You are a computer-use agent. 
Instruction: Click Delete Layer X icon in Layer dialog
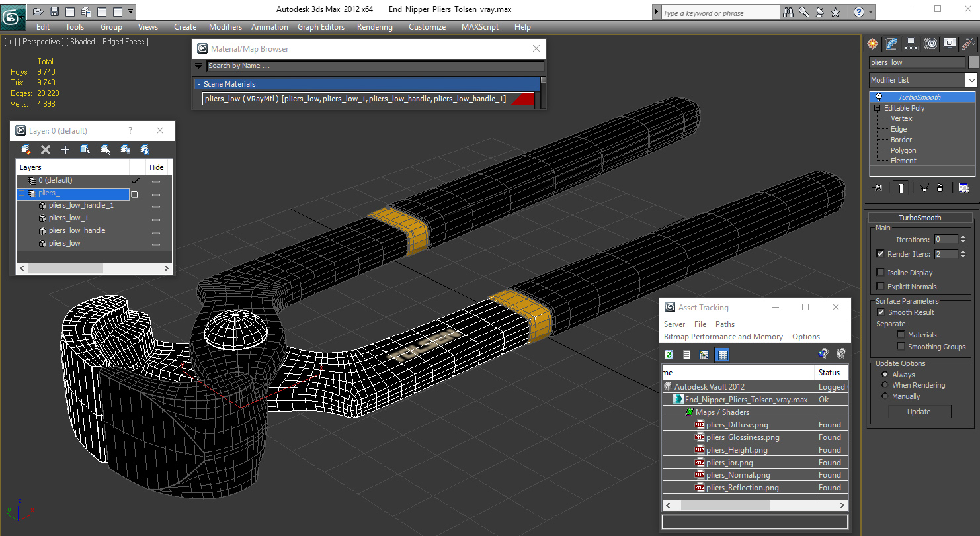46,150
